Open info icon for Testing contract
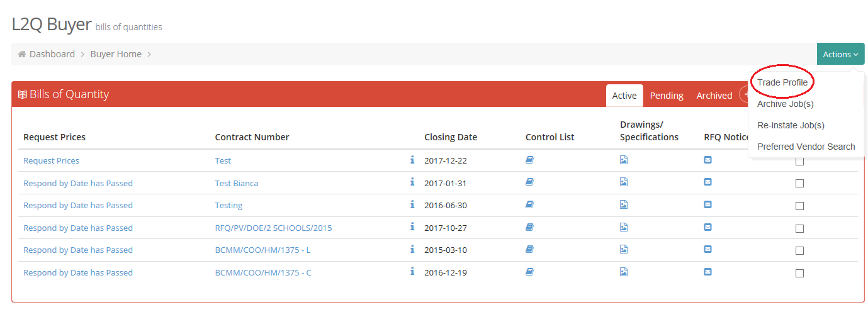This screenshot has width=868, height=312. pos(412,204)
